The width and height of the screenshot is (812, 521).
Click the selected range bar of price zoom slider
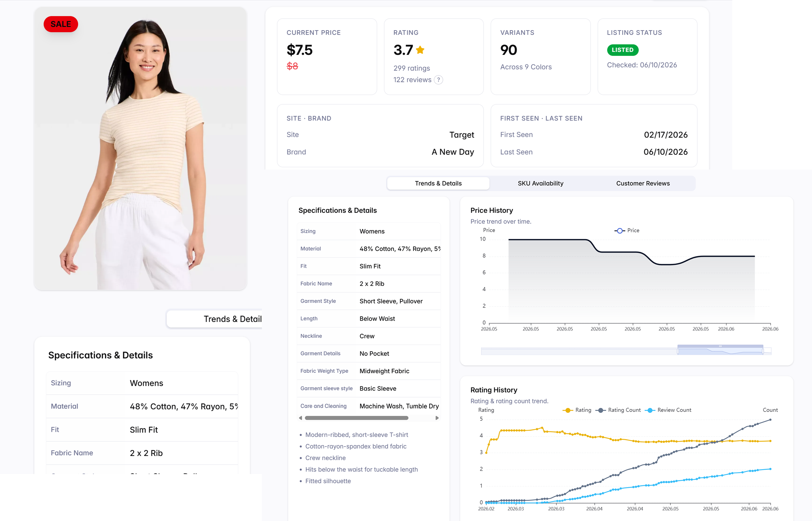click(x=720, y=346)
